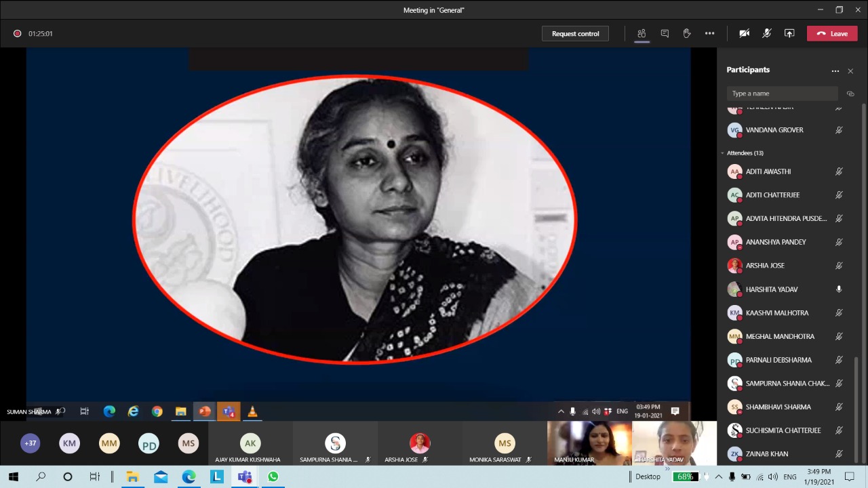Image resolution: width=868 pixels, height=488 pixels.
Task: Collapse the Attendees (13) section
Action: pos(723,153)
